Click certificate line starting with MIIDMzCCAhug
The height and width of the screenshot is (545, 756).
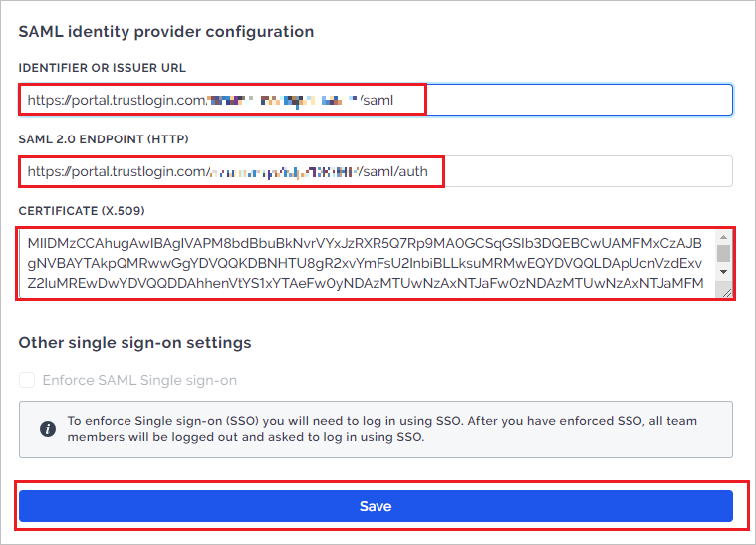coord(365,243)
